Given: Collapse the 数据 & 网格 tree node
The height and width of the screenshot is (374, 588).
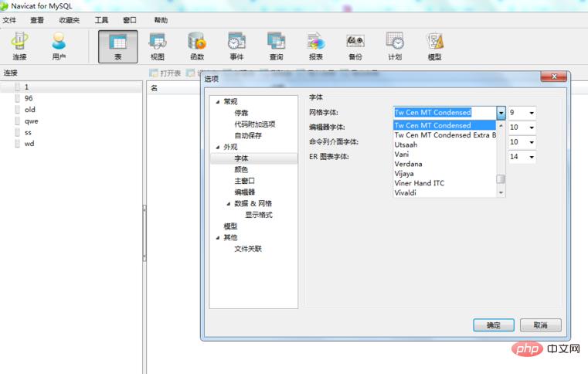Looking at the screenshot, I should 229,204.
